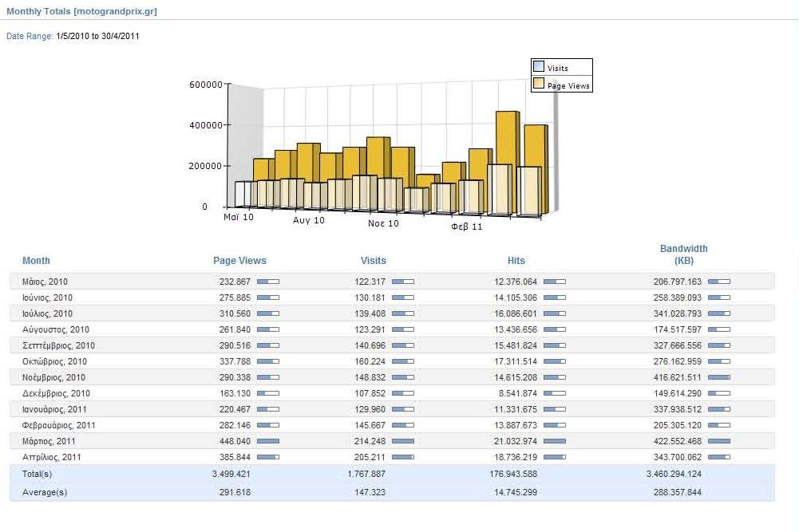799x532 pixels.
Task: Click the Total(s) row label
Action: click(37, 474)
